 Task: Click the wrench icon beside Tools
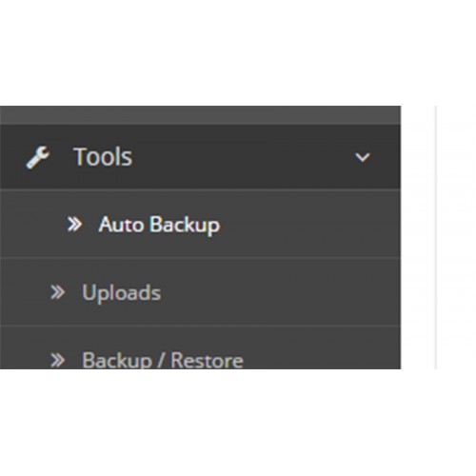coord(38,157)
